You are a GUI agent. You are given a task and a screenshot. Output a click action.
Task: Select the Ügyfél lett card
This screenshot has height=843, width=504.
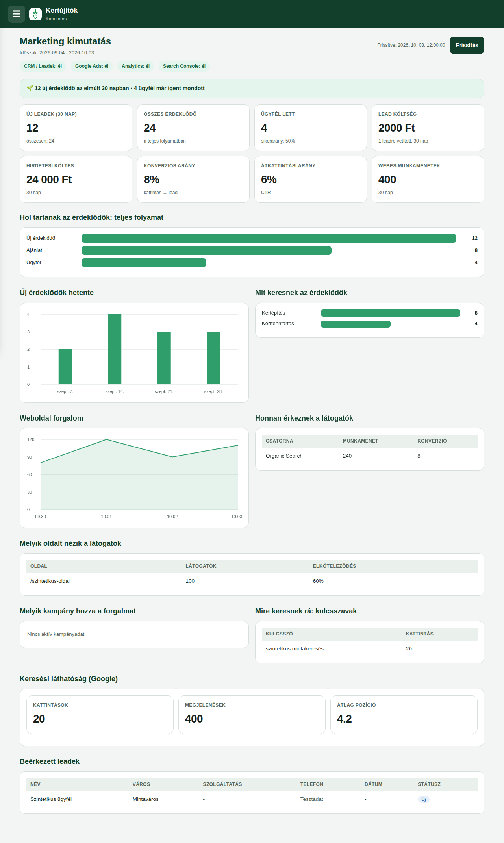click(x=311, y=128)
